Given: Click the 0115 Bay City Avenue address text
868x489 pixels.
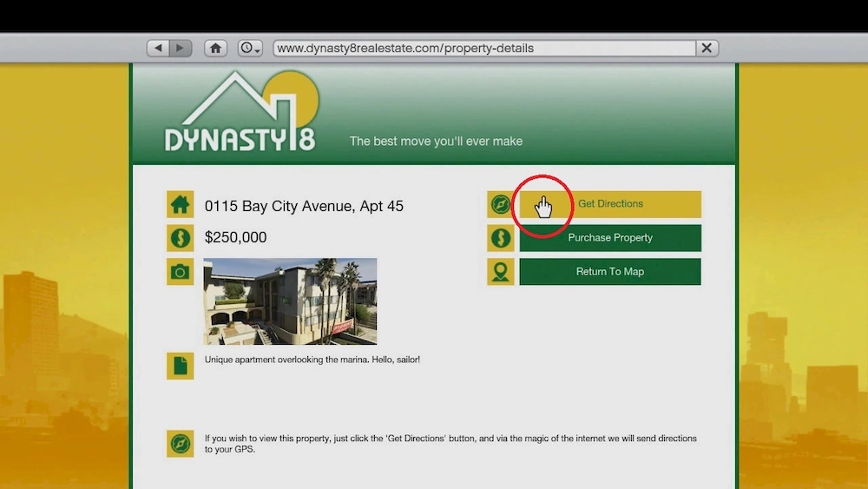Looking at the screenshot, I should point(304,207).
